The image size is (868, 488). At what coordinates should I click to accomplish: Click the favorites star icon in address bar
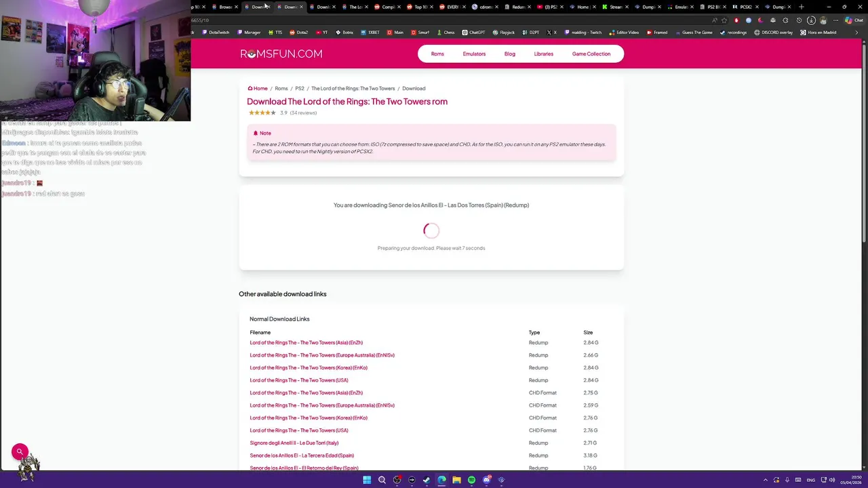724,20
